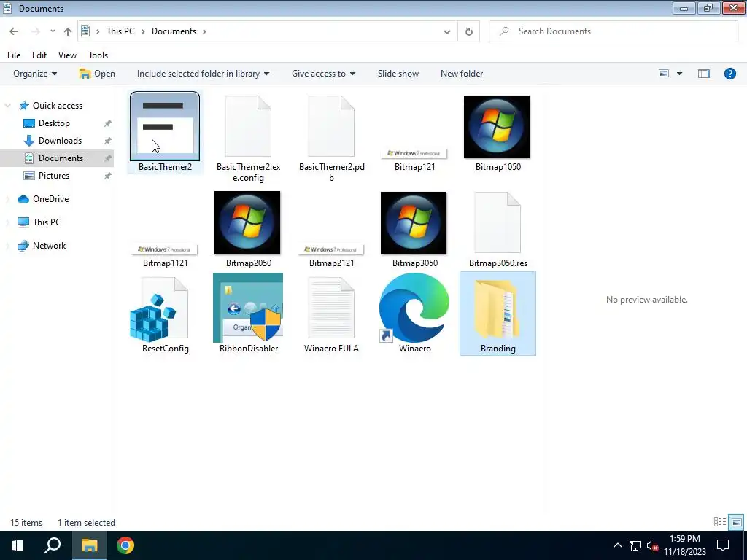Select OneDrive in the navigation pane
Image resolution: width=747 pixels, height=560 pixels.
tap(50, 199)
